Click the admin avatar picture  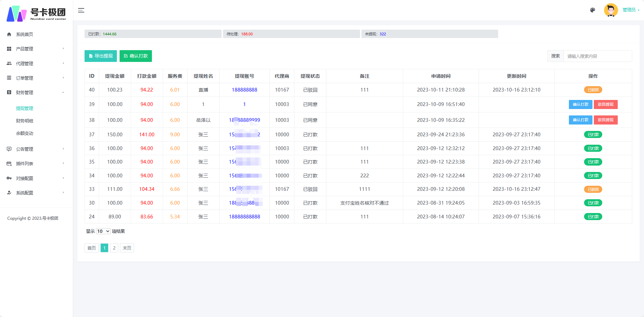tap(611, 10)
